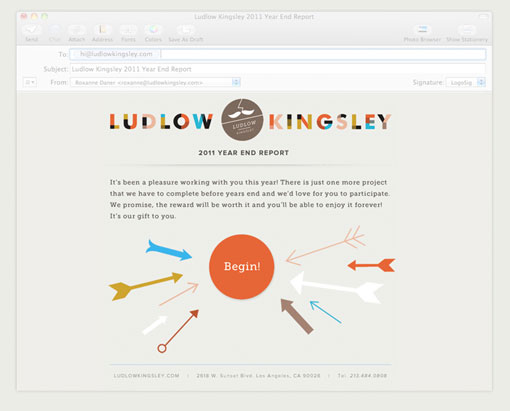510x411 pixels.
Task: Open the Photo Browser icon
Action: point(422,29)
